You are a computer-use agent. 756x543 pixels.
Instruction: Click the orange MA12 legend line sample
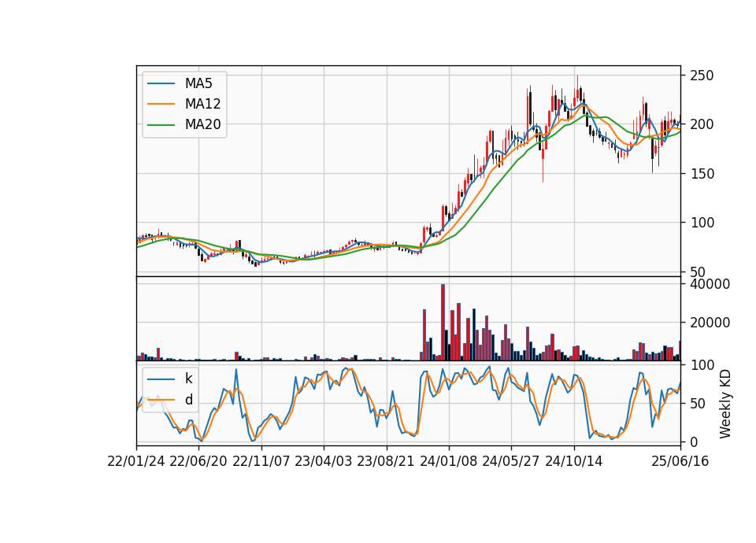pos(161,104)
